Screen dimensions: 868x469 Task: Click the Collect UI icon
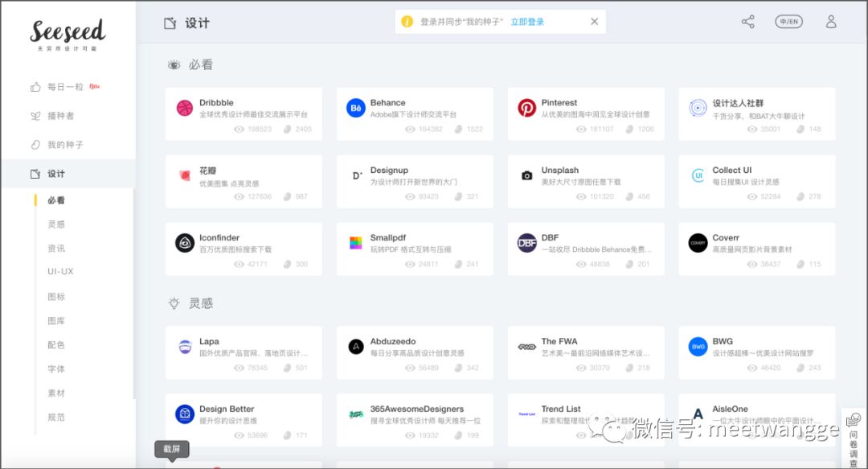[698, 175]
